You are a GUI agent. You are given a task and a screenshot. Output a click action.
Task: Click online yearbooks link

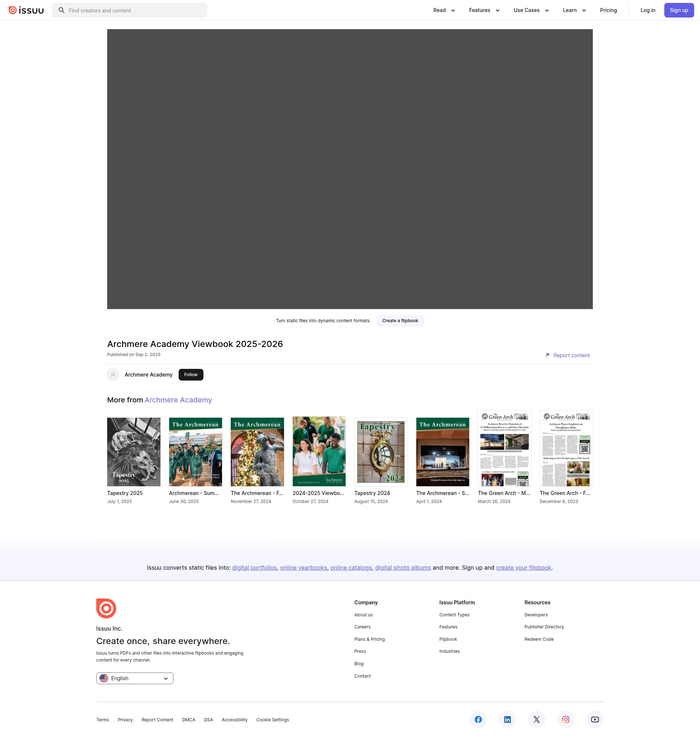click(x=303, y=568)
